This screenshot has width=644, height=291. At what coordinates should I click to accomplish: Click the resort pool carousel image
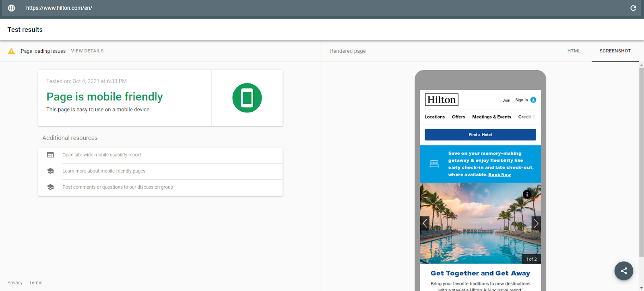tap(480, 223)
